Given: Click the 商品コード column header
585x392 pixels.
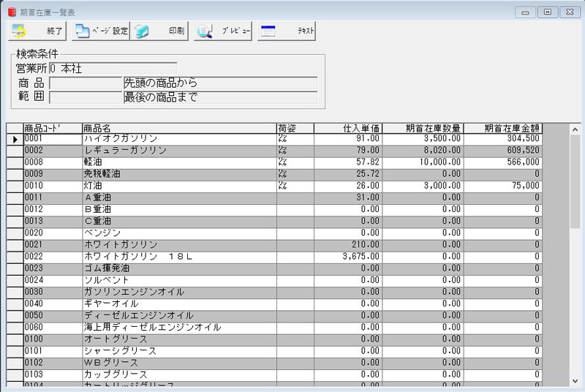Looking at the screenshot, I should point(52,128).
